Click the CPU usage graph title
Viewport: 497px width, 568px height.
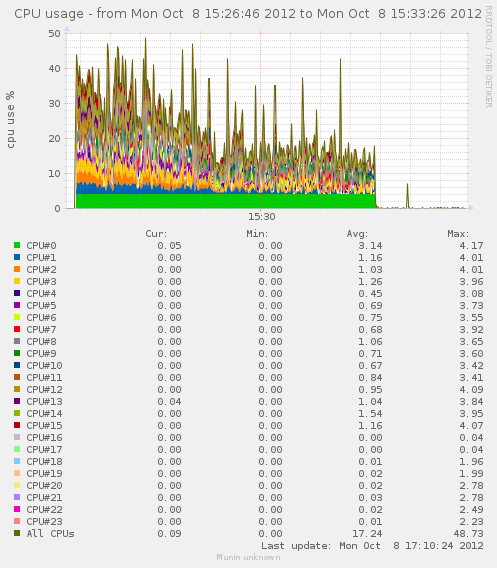click(x=248, y=14)
